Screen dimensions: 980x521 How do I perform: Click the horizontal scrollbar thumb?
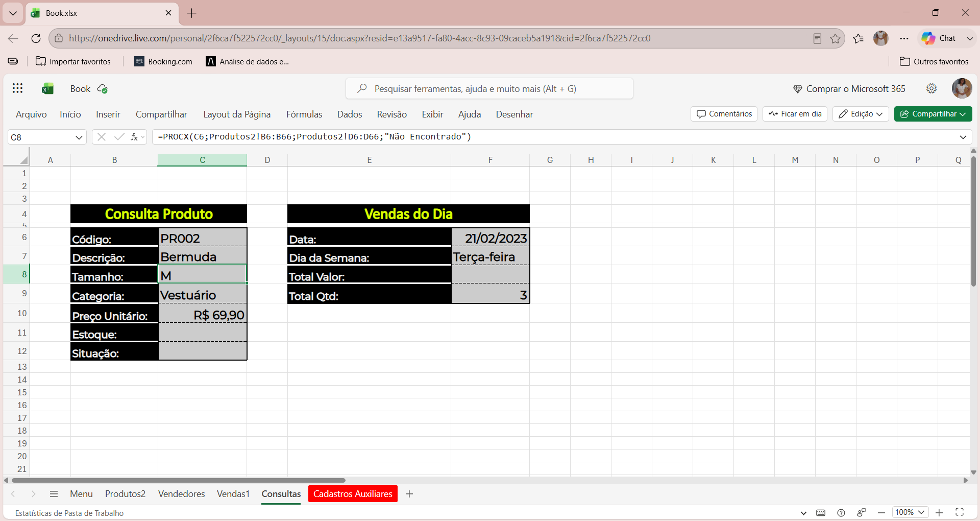point(178,480)
